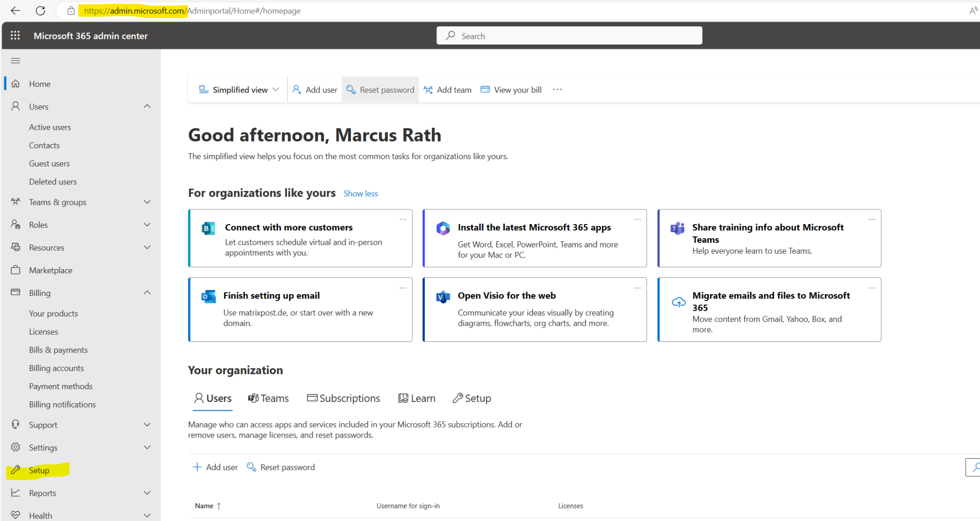The image size is (980, 521).
Task: Sort the user list by Name
Action: click(207, 505)
